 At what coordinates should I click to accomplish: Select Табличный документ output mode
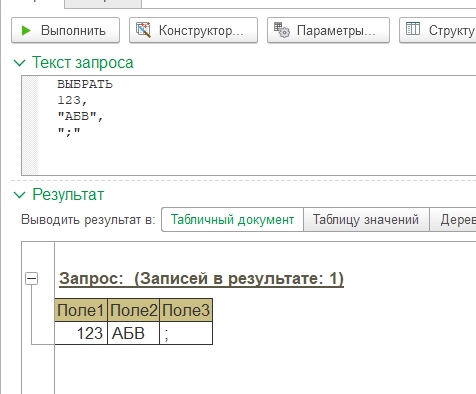pos(232,220)
